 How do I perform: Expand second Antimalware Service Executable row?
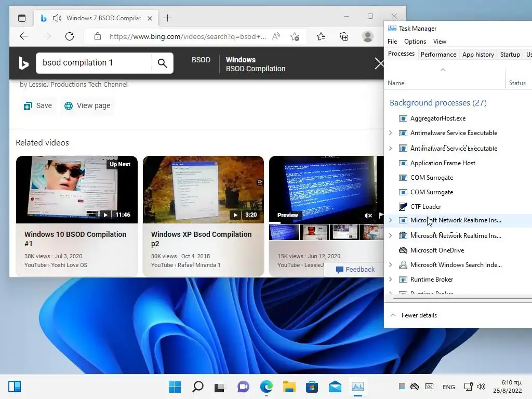391,148
